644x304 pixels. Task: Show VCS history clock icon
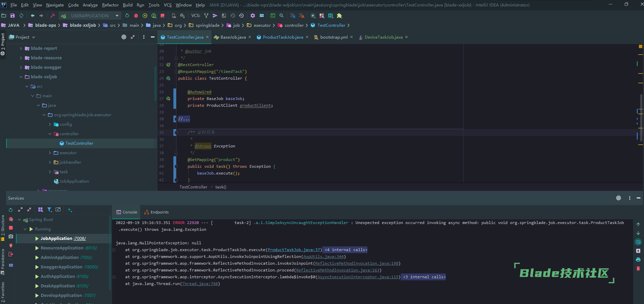(233, 16)
